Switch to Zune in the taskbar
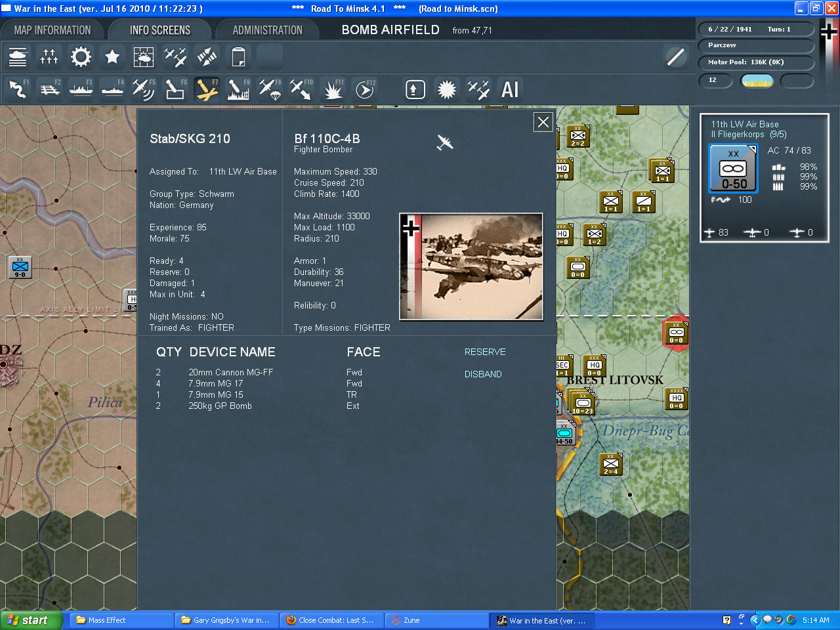This screenshot has width=840, height=630. tap(436, 620)
